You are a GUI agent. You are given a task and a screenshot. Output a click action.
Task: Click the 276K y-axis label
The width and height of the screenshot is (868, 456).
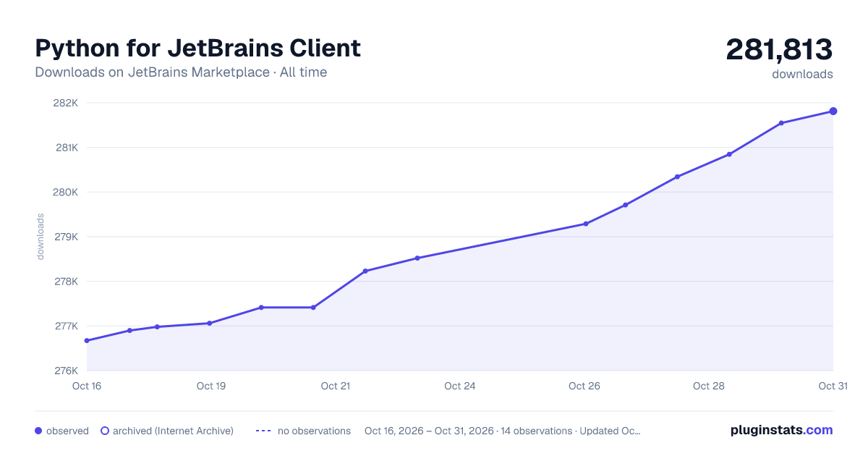[66, 371]
